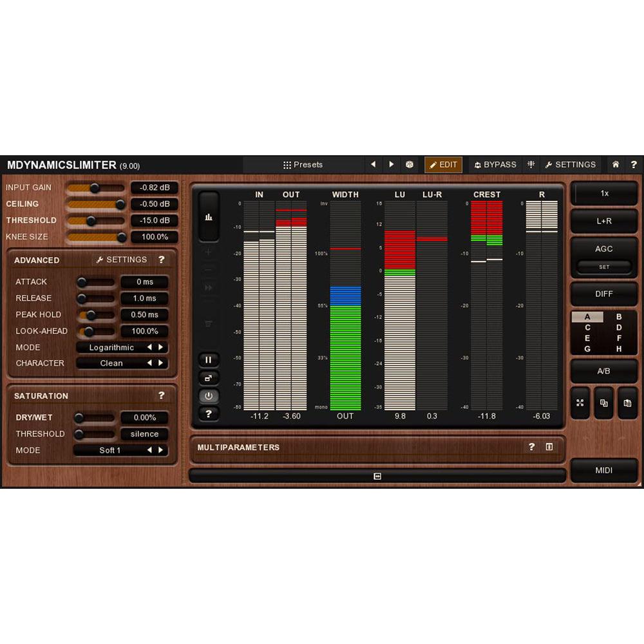Viewport: 644px width, 644px height.
Task: Open the analyzer histogram view above the meters
Action: (209, 217)
